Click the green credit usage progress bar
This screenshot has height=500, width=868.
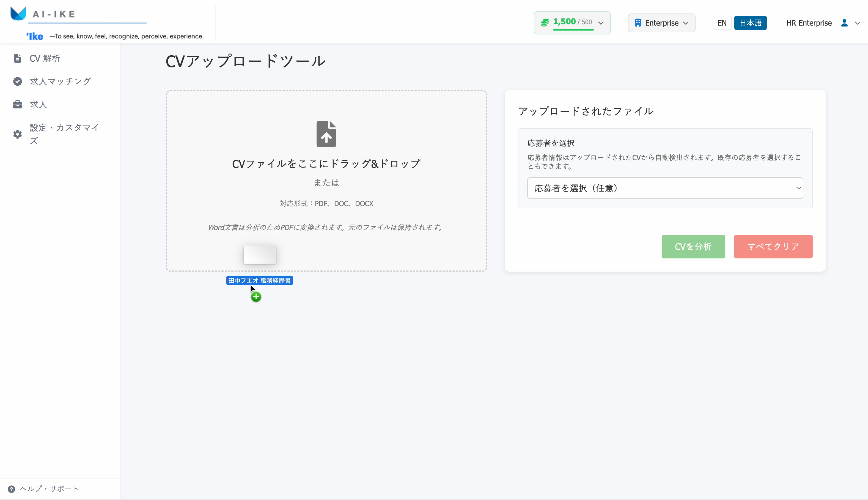tap(573, 30)
